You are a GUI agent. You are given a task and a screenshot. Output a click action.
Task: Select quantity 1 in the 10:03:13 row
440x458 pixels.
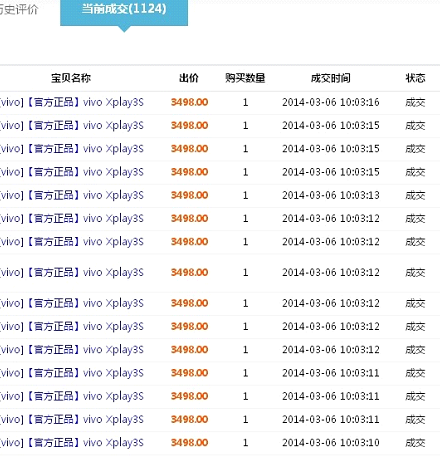coord(245,195)
